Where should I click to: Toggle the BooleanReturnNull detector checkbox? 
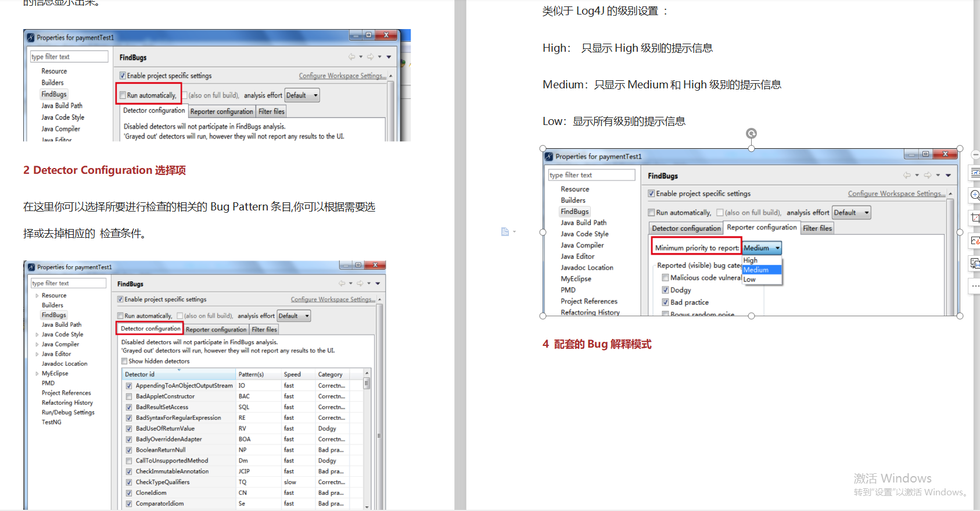pyautogui.click(x=129, y=450)
